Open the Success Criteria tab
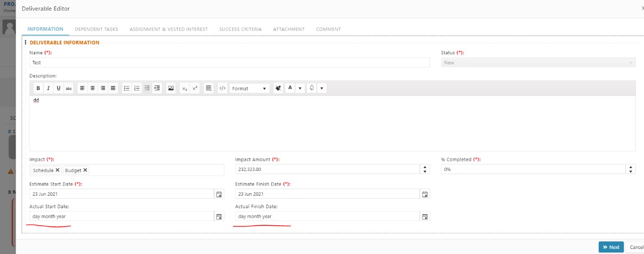 [x=240, y=29]
